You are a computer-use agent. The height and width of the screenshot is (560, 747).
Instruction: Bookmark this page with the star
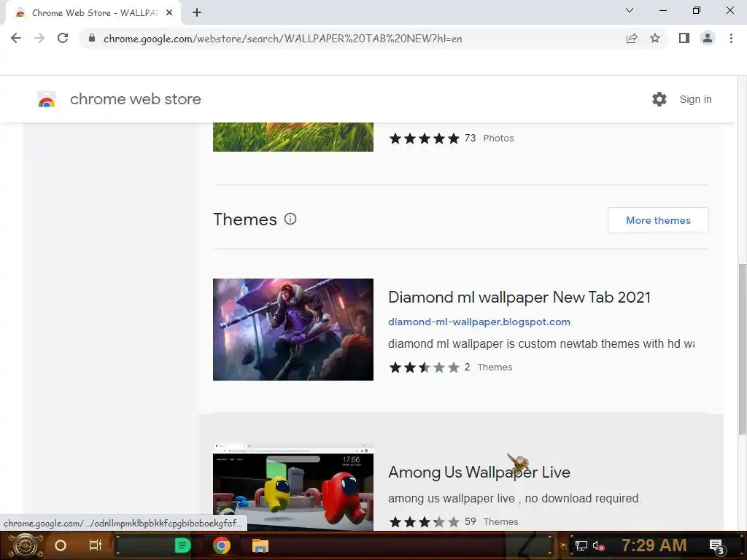(655, 38)
